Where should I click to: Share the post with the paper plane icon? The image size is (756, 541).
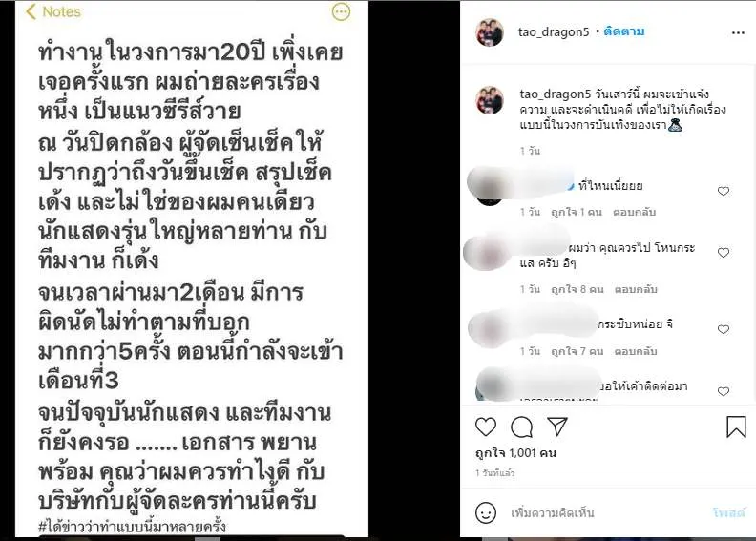[556, 426]
